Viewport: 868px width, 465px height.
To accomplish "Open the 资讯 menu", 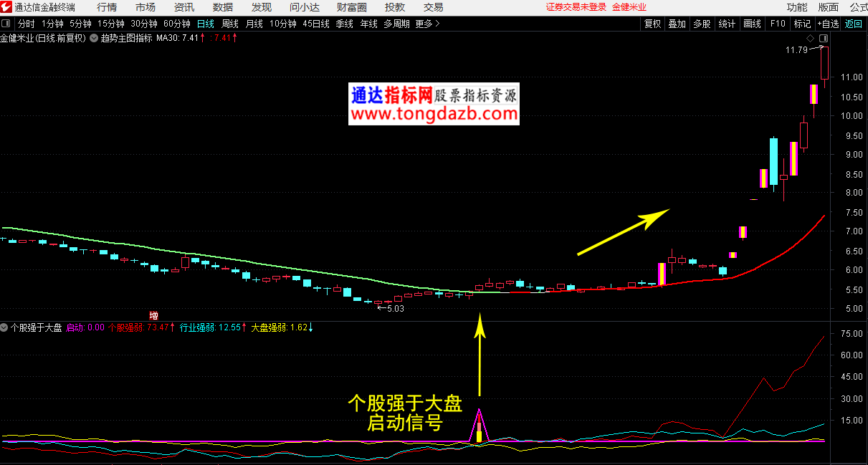I will coord(184,7).
